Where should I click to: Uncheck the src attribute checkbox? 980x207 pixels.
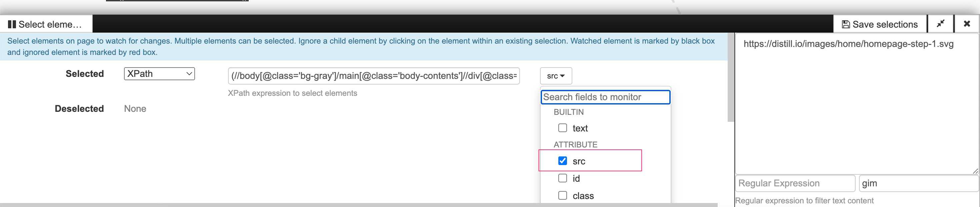562,161
